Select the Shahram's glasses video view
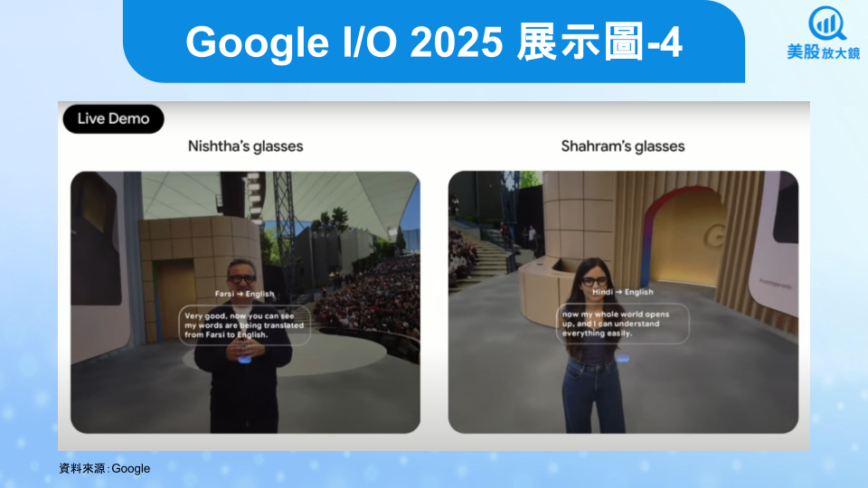Screen dimensions: 868x488 [x=623, y=302]
